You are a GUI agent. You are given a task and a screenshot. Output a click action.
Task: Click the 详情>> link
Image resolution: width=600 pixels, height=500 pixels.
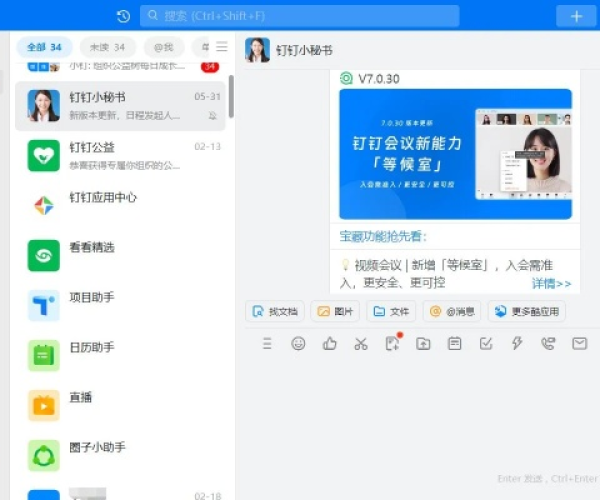551,283
